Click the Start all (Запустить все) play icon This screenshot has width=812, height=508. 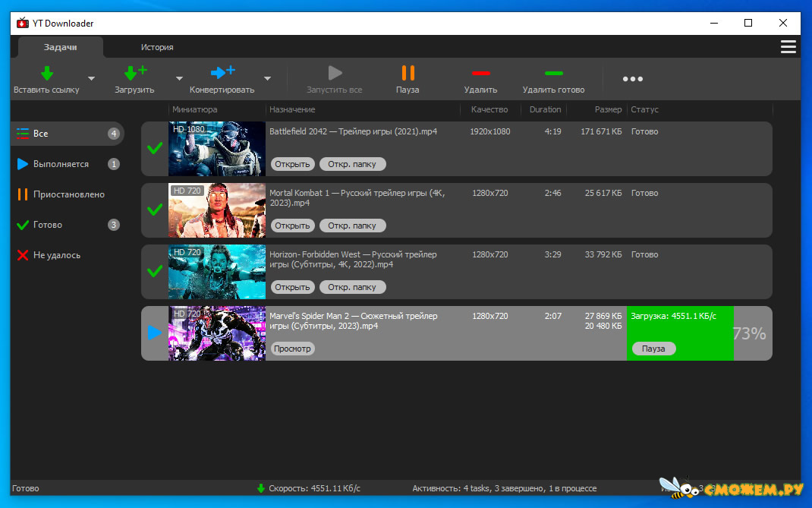point(335,73)
